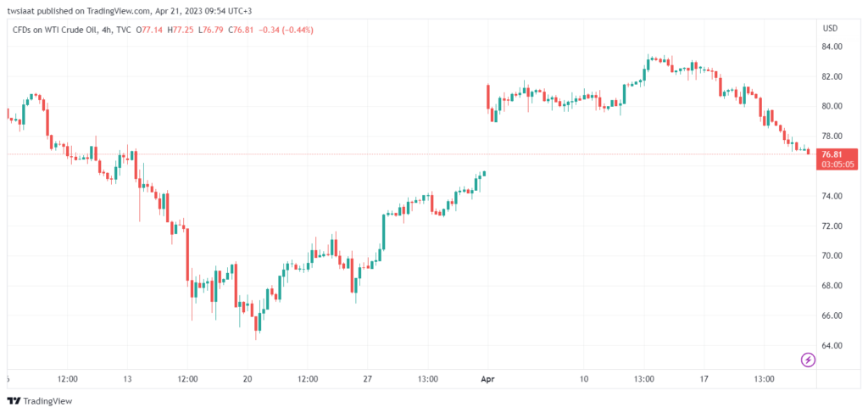Click the red 76.81 current price label

click(832, 154)
